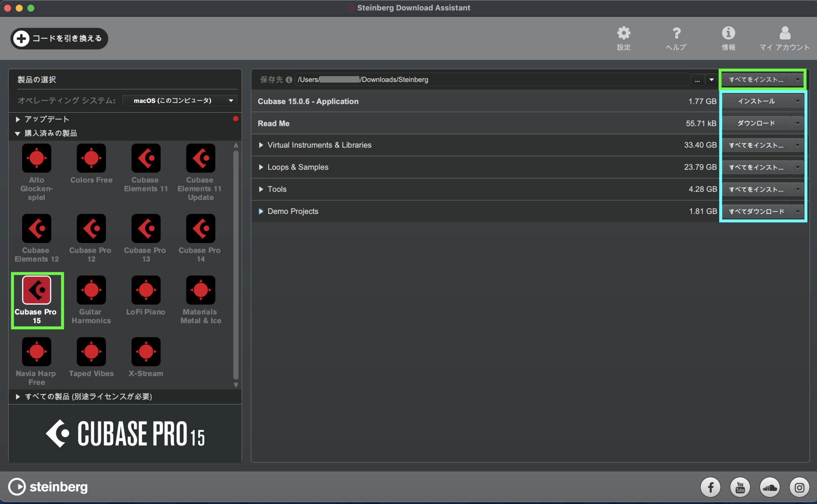Open マイ アカウント account icon
This screenshot has width=817, height=504.
point(785,33)
